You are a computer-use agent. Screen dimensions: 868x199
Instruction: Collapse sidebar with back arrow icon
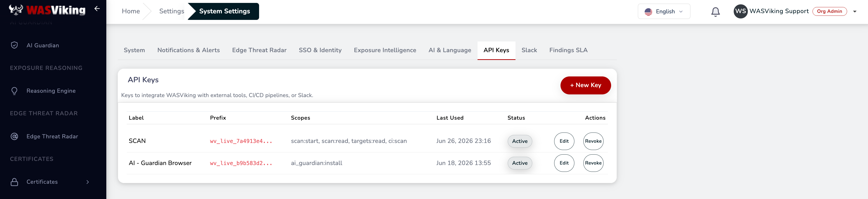97,9
